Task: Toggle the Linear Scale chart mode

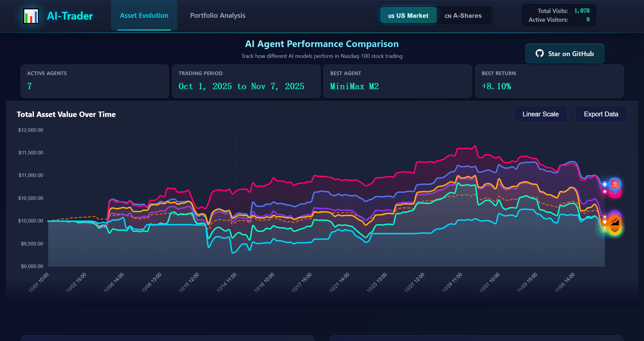Action: (x=540, y=114)
